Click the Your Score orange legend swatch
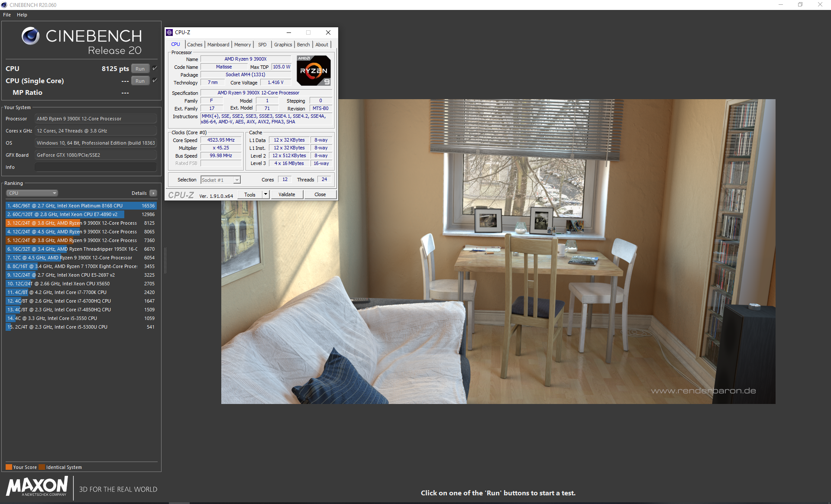This screenshot has height=504, width=831. [9, 467]
